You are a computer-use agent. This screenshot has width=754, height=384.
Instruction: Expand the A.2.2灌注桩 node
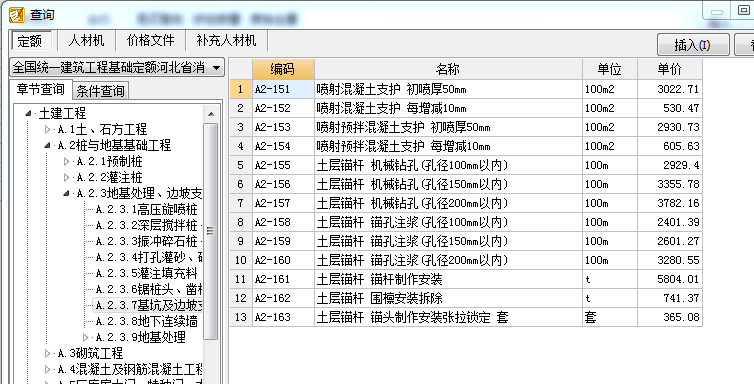click(66, 177)
